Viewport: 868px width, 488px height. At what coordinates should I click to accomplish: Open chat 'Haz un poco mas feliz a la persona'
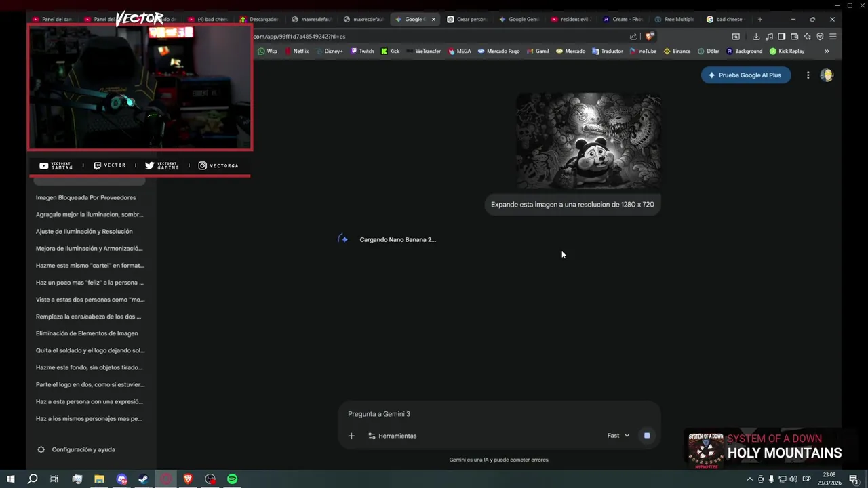[x=90, y=283]
